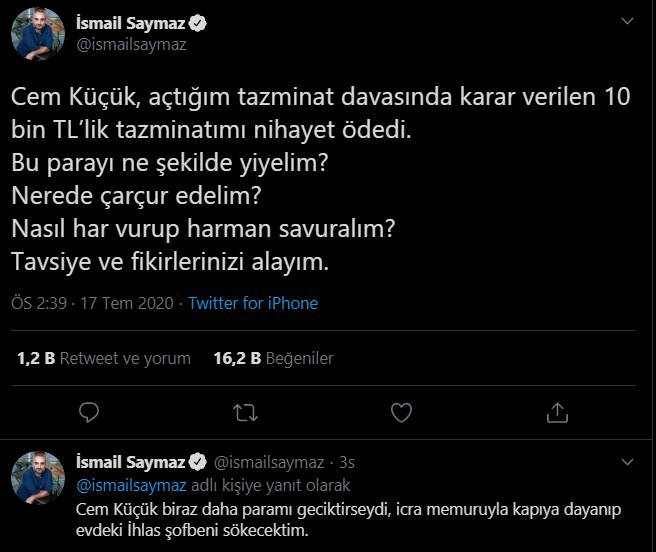Click the ÖS 2:39 17 Tem 2020 timestamp

93,303
